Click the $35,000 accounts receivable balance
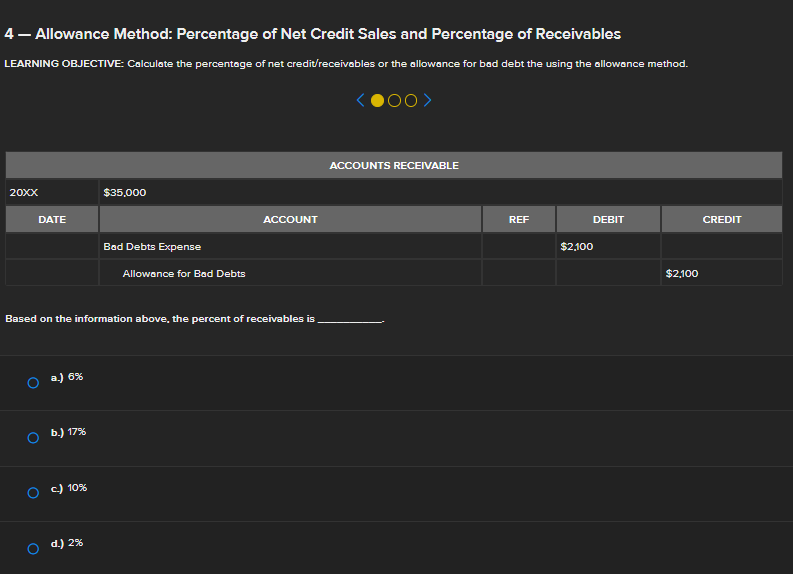The height and width of the screenshot is (574, 793). point(126,192)
